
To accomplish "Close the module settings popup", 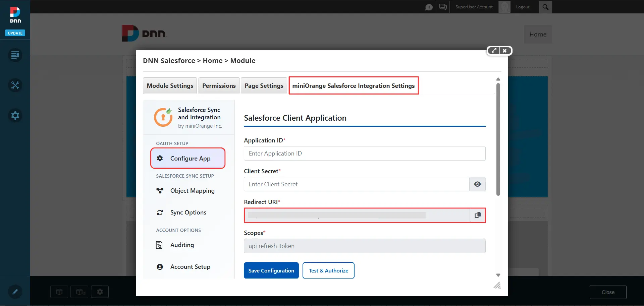I will 505,51.
